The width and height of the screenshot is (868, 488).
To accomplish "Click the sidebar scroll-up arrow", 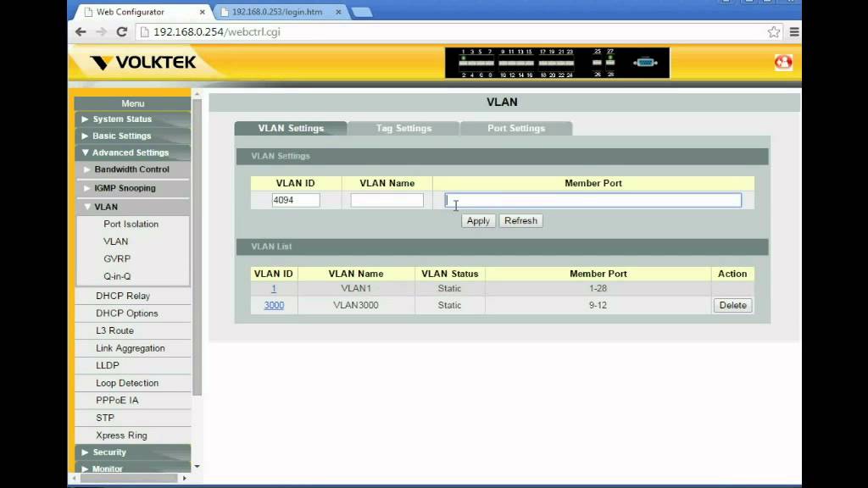I will click(x=197, y=94).
